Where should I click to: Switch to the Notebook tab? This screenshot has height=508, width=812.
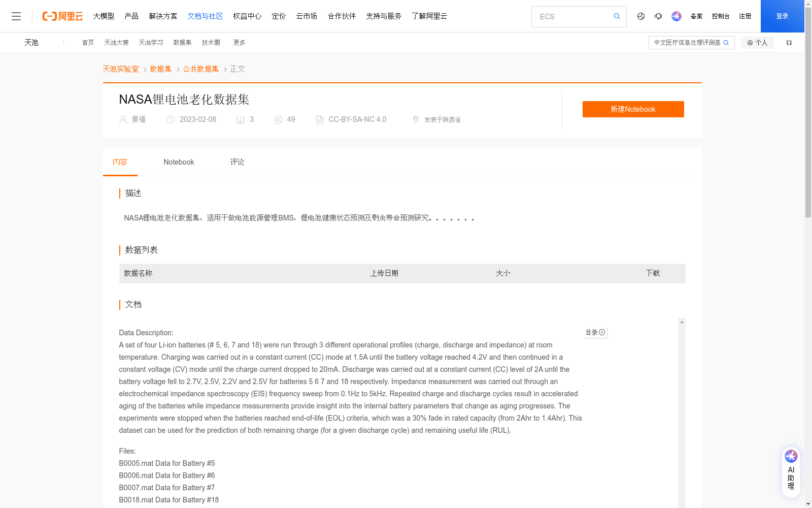[x=179, y=162]
